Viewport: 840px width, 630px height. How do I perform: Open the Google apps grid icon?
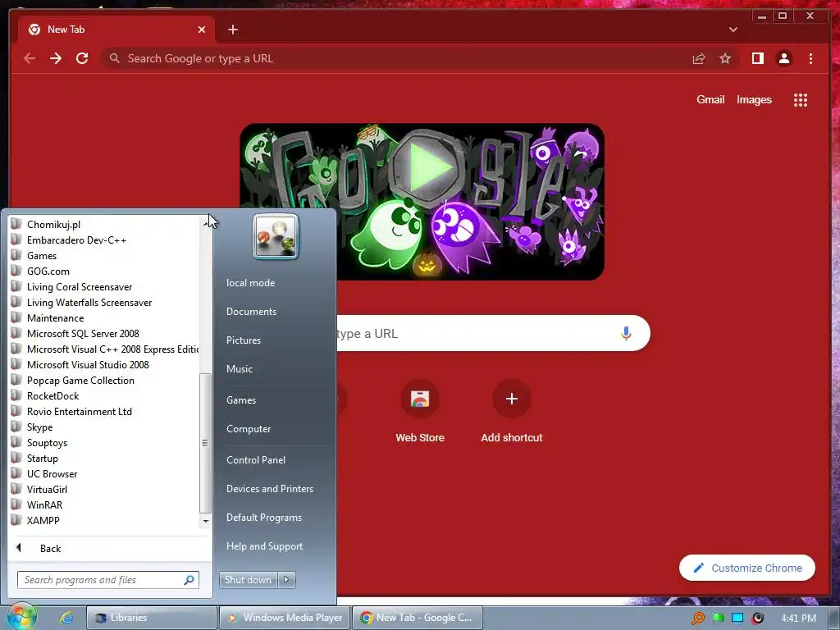click(801, 100)
